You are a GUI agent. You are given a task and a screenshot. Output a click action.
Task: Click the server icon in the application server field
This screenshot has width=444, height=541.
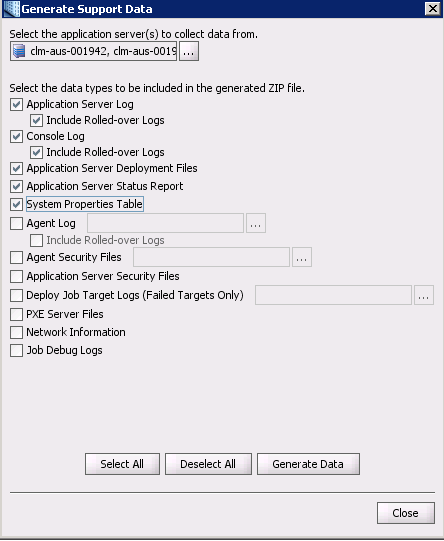[19, 51]
